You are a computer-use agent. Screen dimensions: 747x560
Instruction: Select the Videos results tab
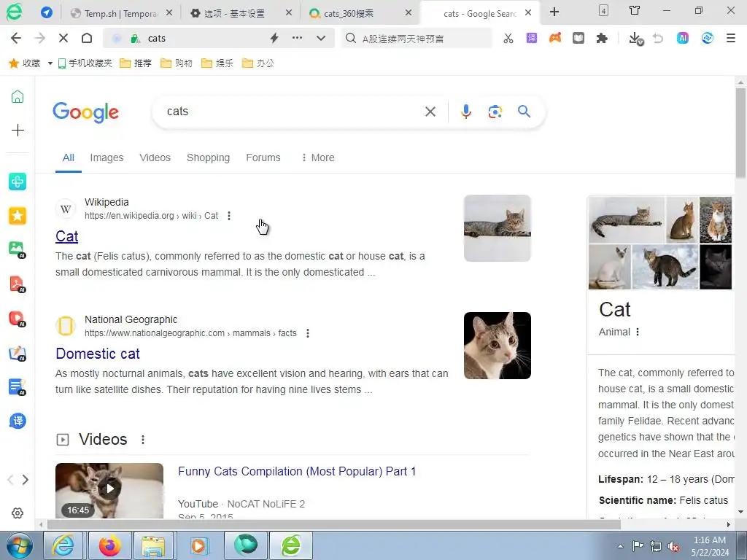[155, 157]
